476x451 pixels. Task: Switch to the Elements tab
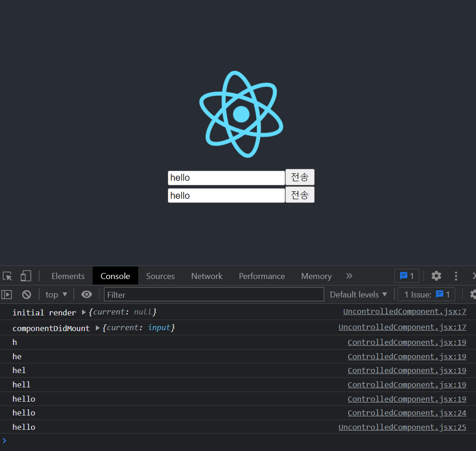click(x=68, y=276)
